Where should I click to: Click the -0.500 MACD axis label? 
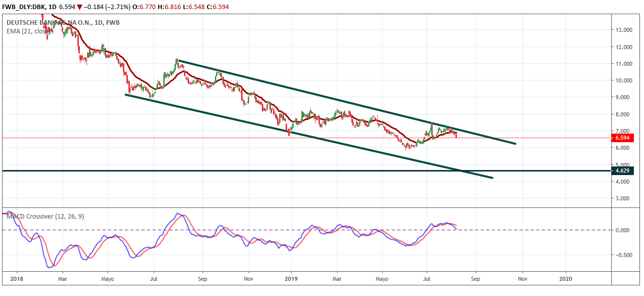click(624, 255)
